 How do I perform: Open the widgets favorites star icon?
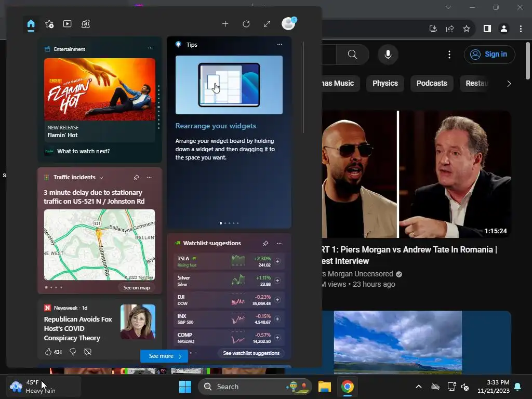click(x=49, y=24)
